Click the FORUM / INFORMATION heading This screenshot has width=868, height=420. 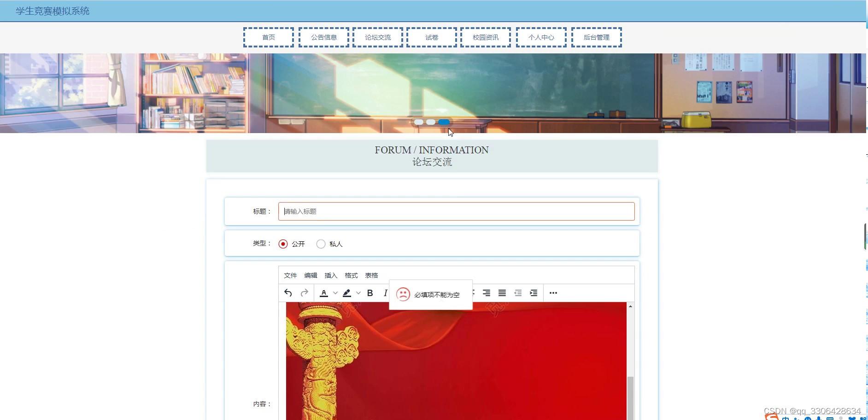point(432,150)
